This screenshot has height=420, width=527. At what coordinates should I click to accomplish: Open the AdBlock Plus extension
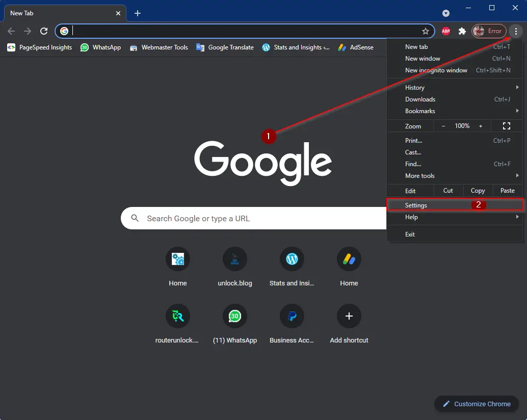click(445, 31)
